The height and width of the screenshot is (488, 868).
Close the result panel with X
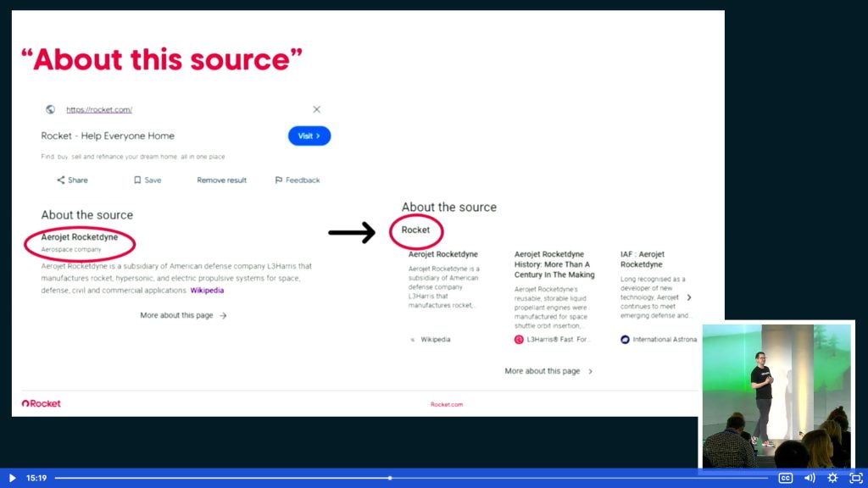pyautogui.click(x=317, y=109)
